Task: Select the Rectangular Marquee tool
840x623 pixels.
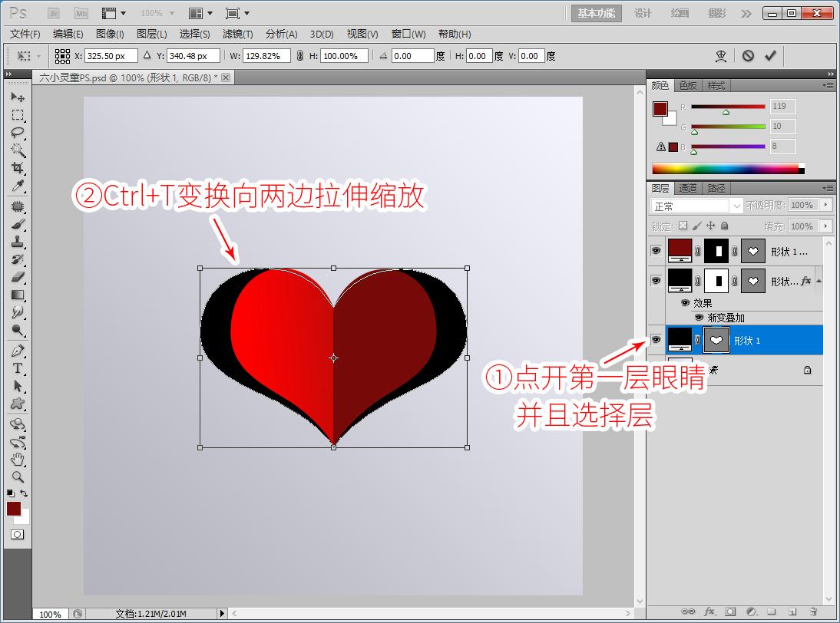Action: 17,115
